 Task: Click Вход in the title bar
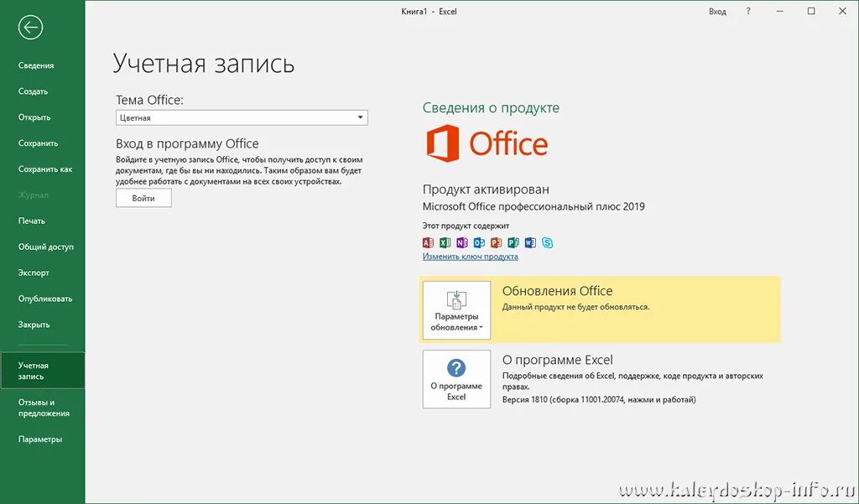coord(717,12)
